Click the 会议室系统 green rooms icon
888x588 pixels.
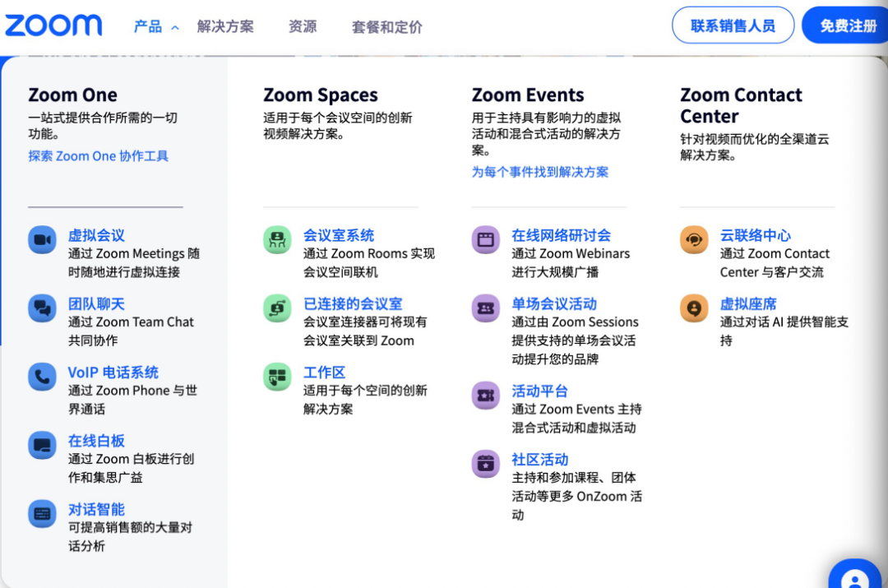tap(277, 240)
